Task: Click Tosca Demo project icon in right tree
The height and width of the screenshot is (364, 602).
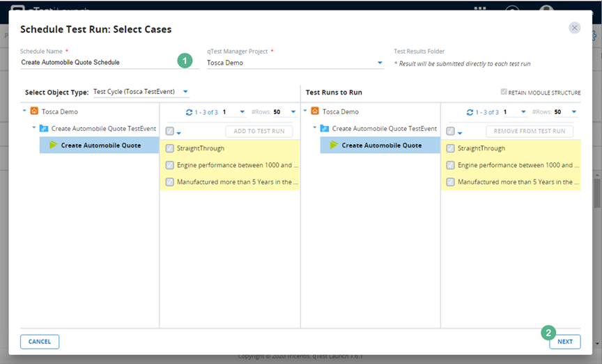Action: 315,111
